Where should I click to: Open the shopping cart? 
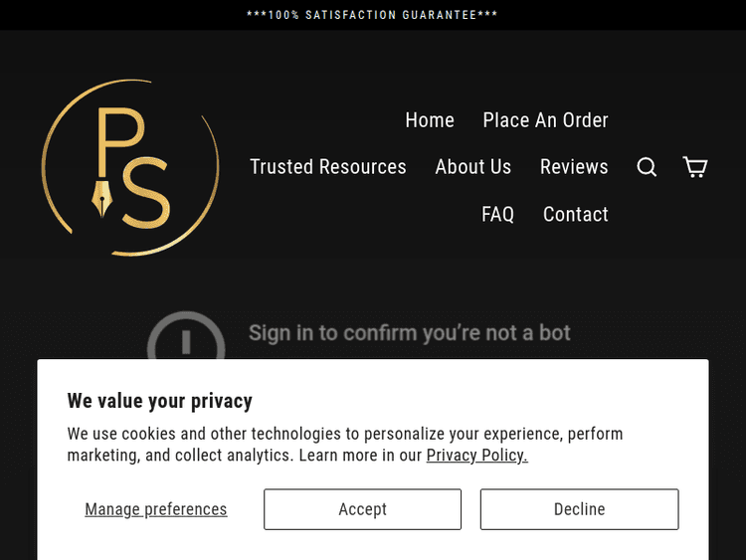[x=695, y=167]
